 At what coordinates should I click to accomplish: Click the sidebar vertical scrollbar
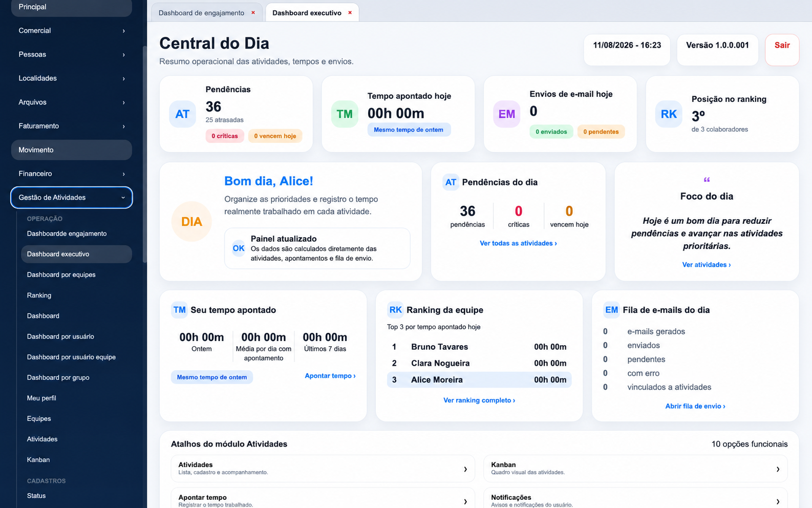[x=144, y=154]
